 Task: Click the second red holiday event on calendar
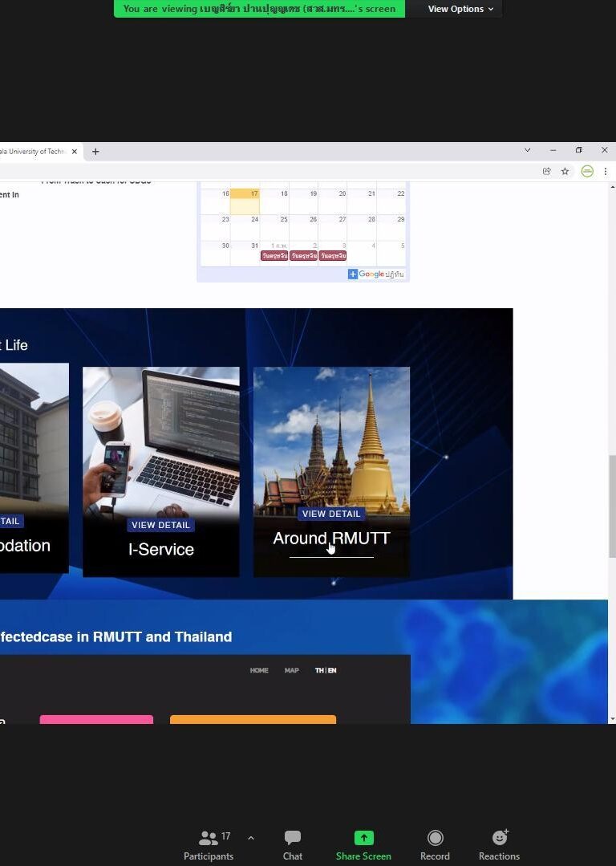(x=303, y=256)
